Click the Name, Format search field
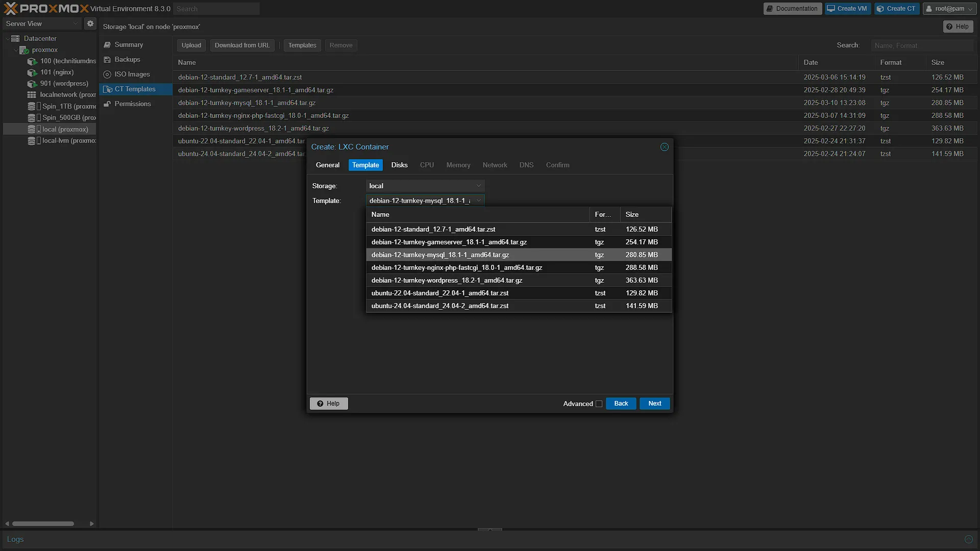This screenshot has width=980, height=551. coord(922,45)
